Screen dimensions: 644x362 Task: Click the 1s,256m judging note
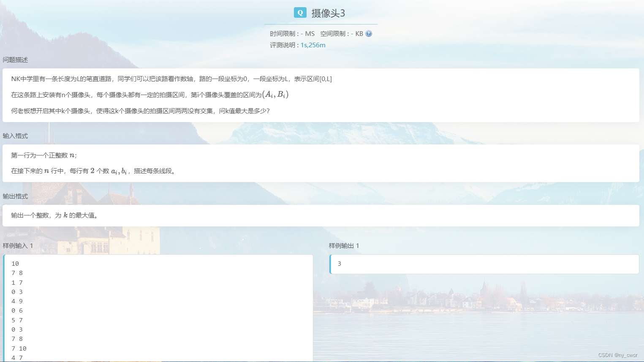(x=313, y=45)
